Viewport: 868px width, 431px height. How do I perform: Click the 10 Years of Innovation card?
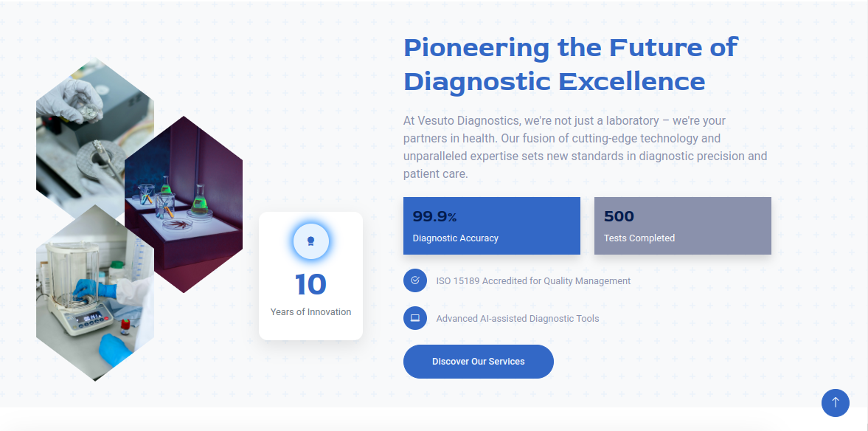[x=310, y=276]
